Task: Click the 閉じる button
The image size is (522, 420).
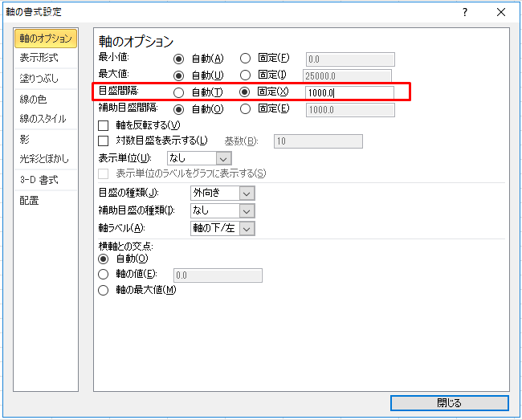Action: [x=450, y=403]
